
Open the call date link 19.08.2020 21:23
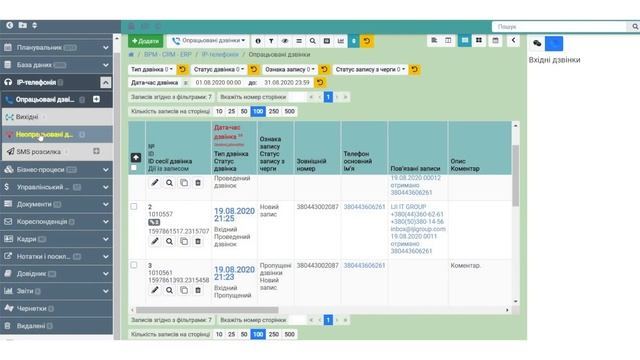pyautogui.click(x=234, y=273)
